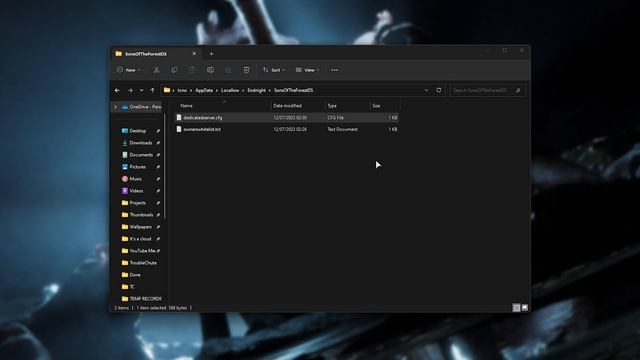The image size is (640, 360).
Task: Click the pin icon beside Downloads
Action: pyautogui.click(x=158, y=143)
